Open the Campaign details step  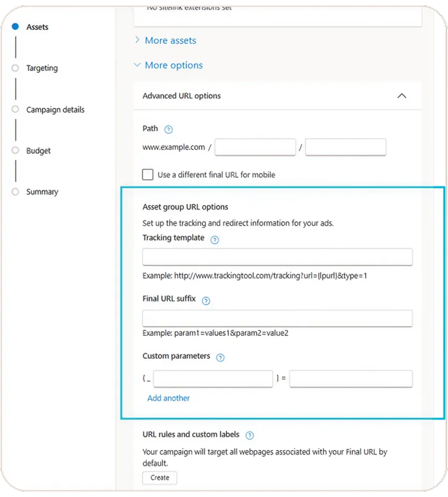[55, 110]
